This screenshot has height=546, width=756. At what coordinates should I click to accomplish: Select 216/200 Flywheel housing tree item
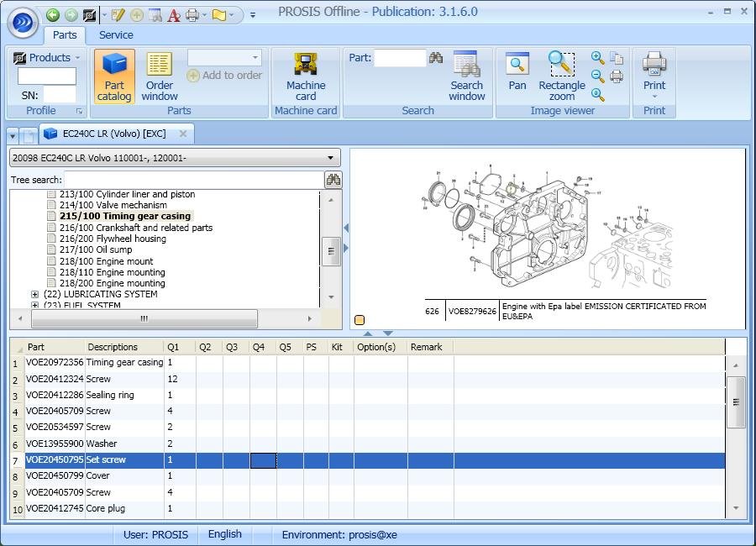point(113,239)
